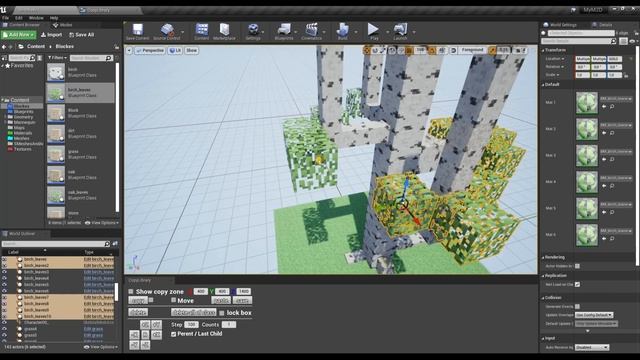The image size is (640, 360).
Task: Open the Window menu
Action: [36, 18]
